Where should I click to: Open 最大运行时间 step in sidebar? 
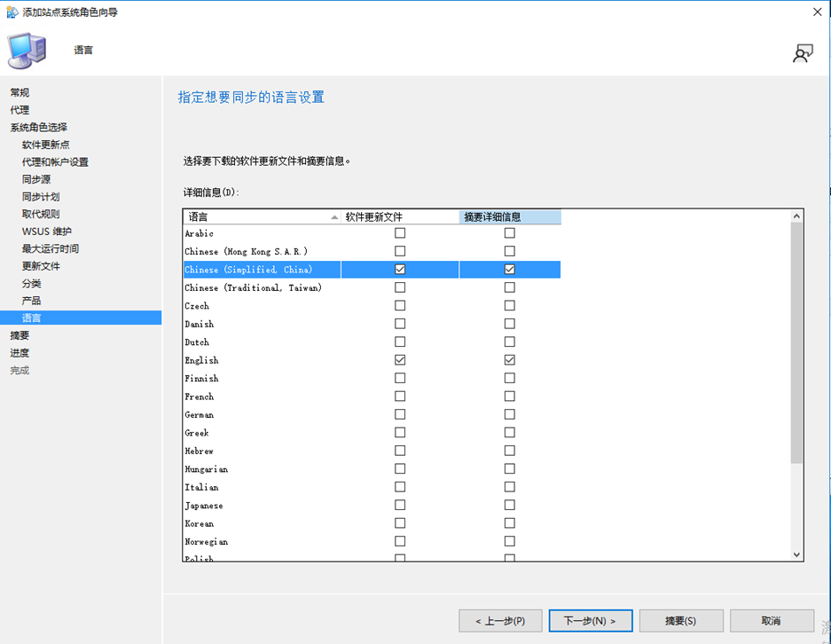click(x=51, y=248)
